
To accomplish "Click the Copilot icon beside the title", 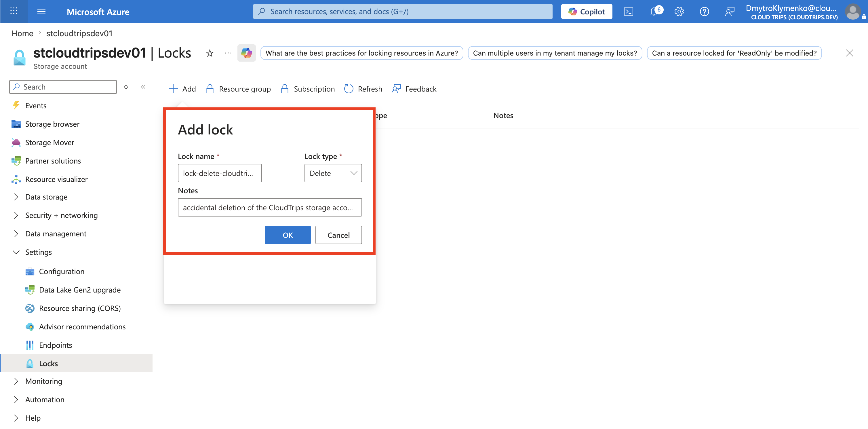I will tap(246, 53).
